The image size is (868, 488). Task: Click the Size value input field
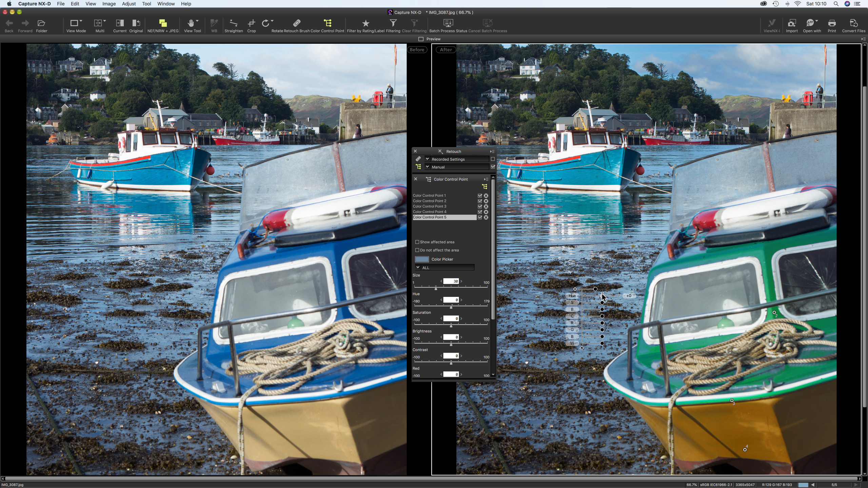[x=451, y=281]
